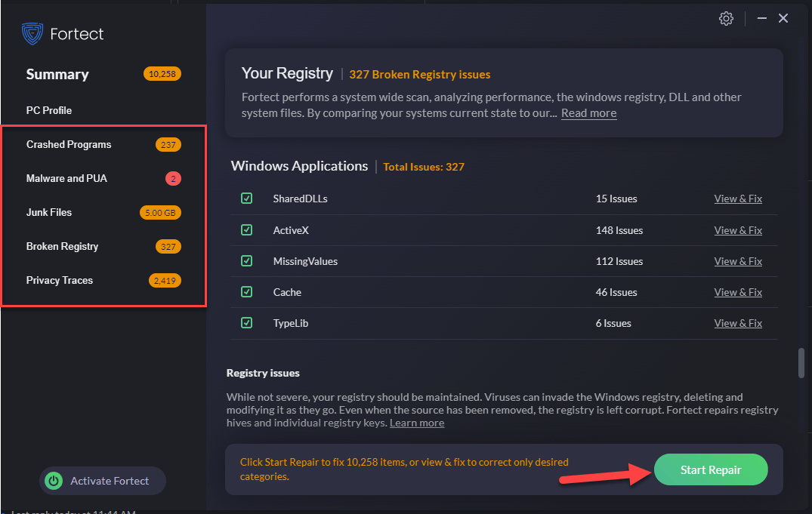Click the vertical scrollbar thumb
812x514 pixels.
click(801, 362)
